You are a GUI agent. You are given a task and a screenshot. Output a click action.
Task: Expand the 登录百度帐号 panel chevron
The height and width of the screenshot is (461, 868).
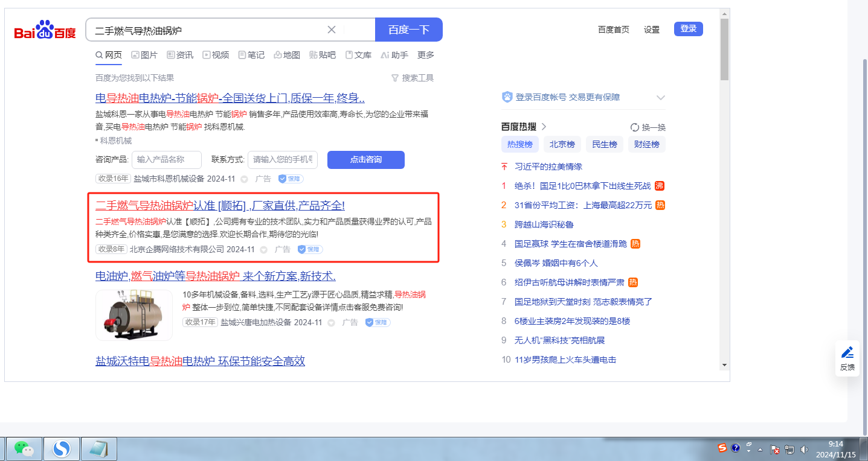[x=661, y=98]
